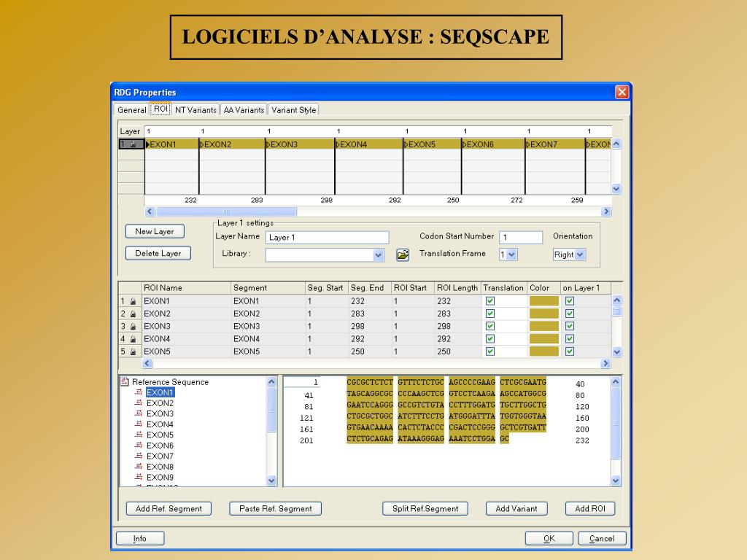The height and width of the screenshot is (560, 747).
Task: Toggle Translation checkbox for EXON2
Action: 489,314
